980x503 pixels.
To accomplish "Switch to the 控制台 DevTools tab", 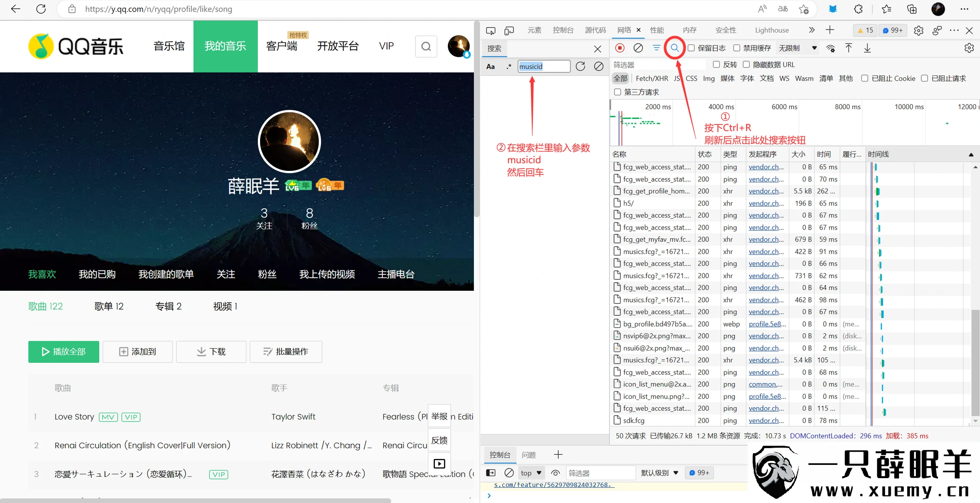I will [x=563, y=30].
